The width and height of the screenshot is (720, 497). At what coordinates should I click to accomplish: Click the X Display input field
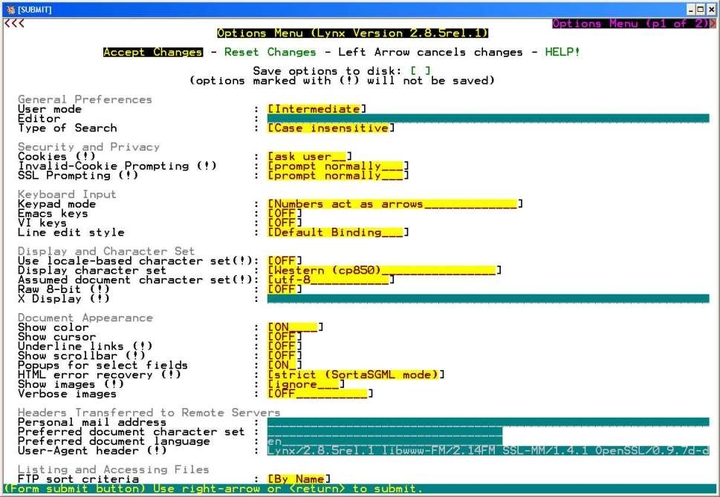(488, 299)
